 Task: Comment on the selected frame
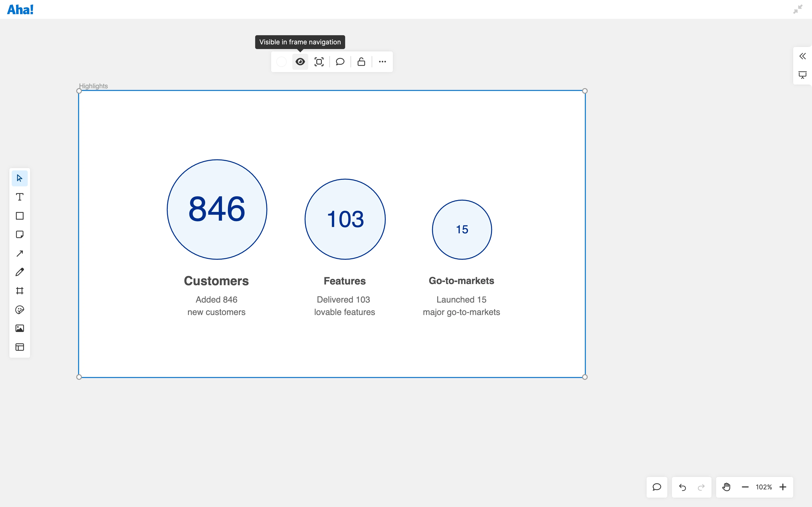coord(340,62)
